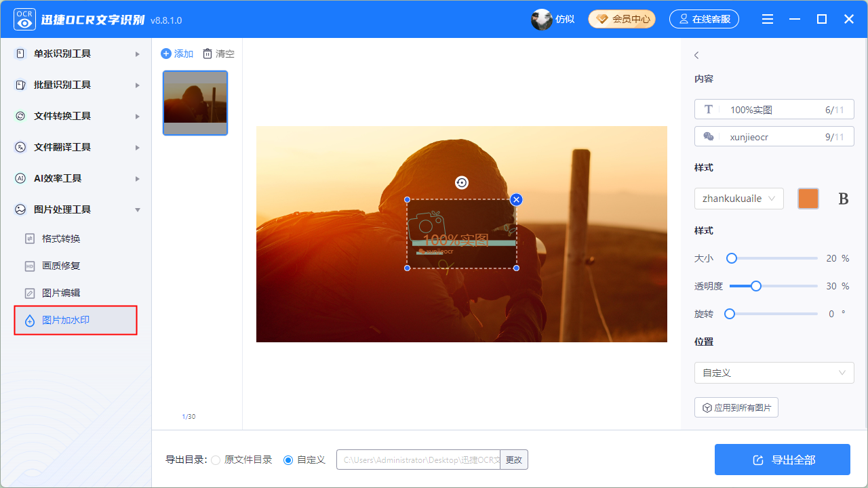Click the format conversion icon

point(30,239)
